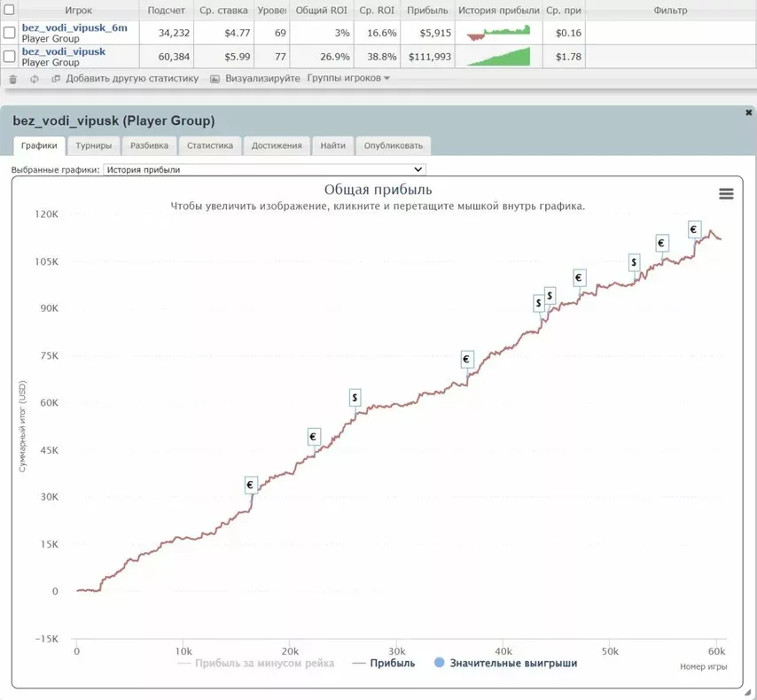The height and width of the screenshot is (700, 757).
Task: Sort by the Прибыль column header
Action: tap(427, 10)
